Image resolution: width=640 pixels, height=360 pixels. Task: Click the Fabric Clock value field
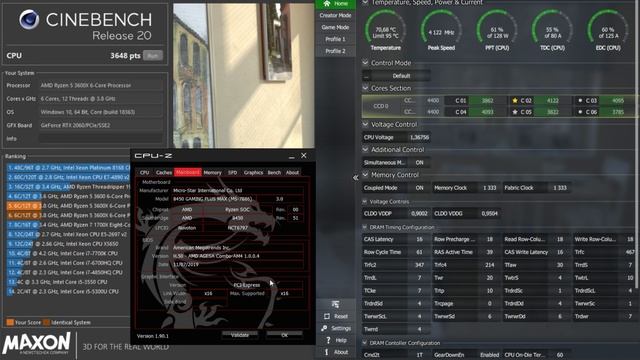(560, 188)
